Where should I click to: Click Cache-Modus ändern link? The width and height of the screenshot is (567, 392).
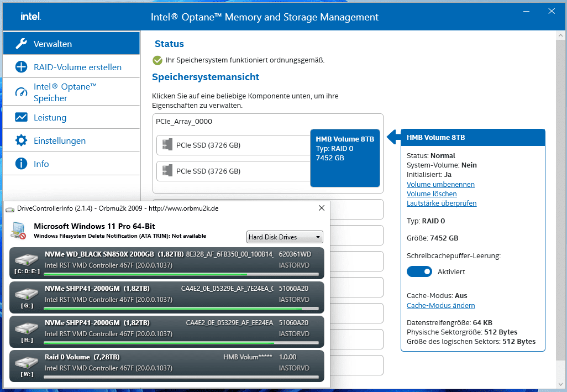[x=441, y=306]
